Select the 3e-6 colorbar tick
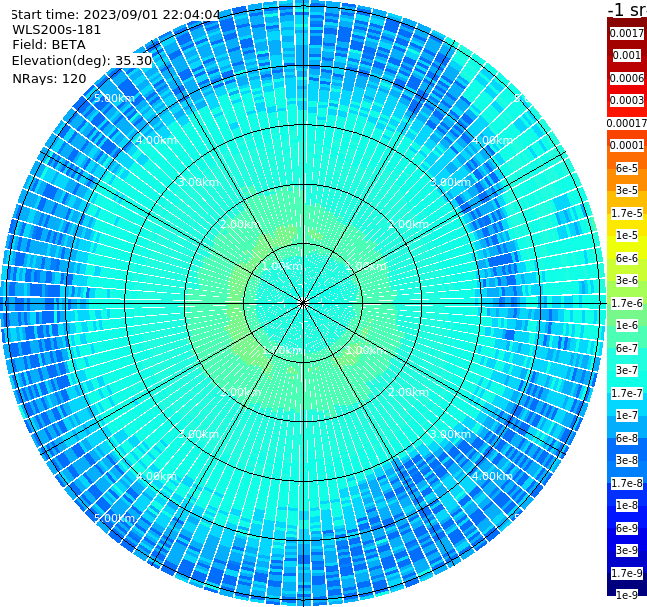647x607 pixels. click(x=627, y=280)
